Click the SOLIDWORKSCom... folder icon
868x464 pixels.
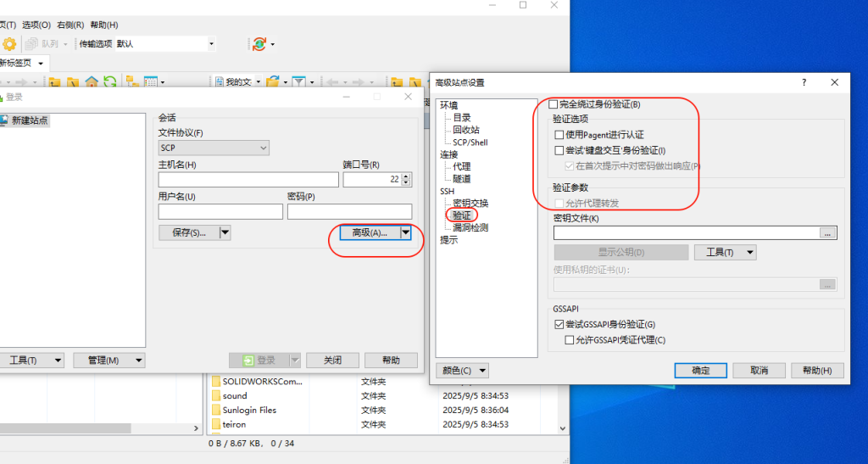tap(216, 382)
